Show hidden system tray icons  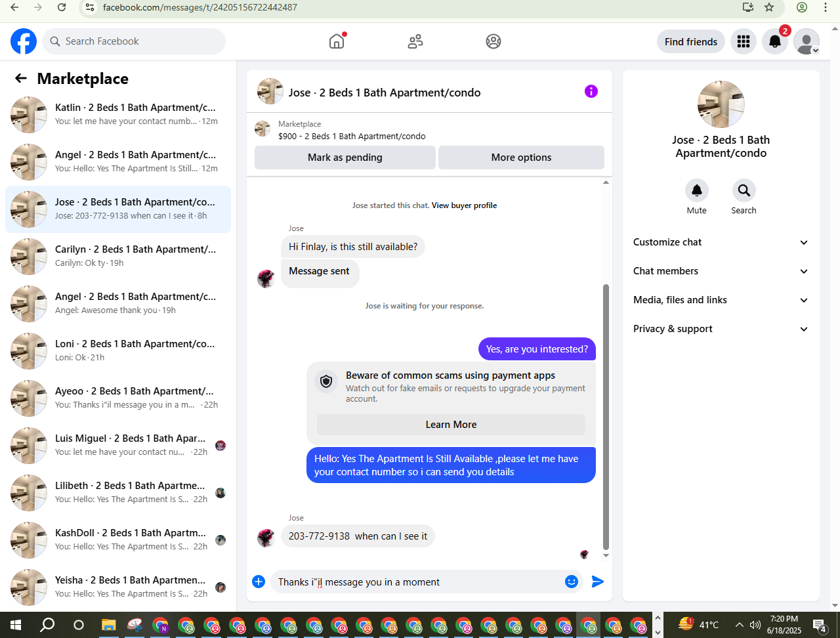[739, 625]
